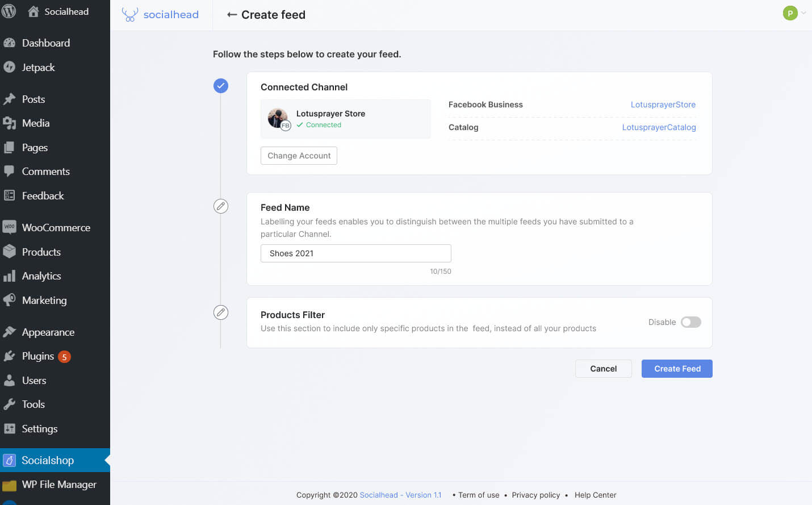Click the Appearance brush icon
Image resolution: width=812 pixels, height=505 pixels.
pos(9,332)
